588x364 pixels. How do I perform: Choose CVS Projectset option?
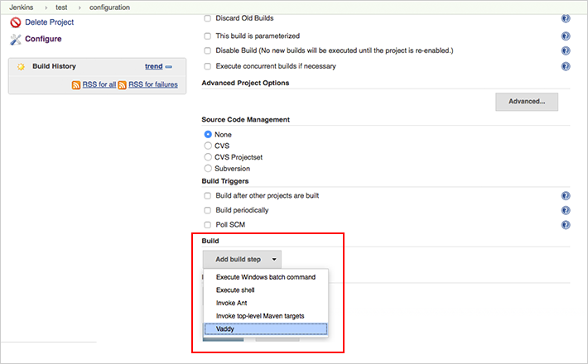point(208,157)
